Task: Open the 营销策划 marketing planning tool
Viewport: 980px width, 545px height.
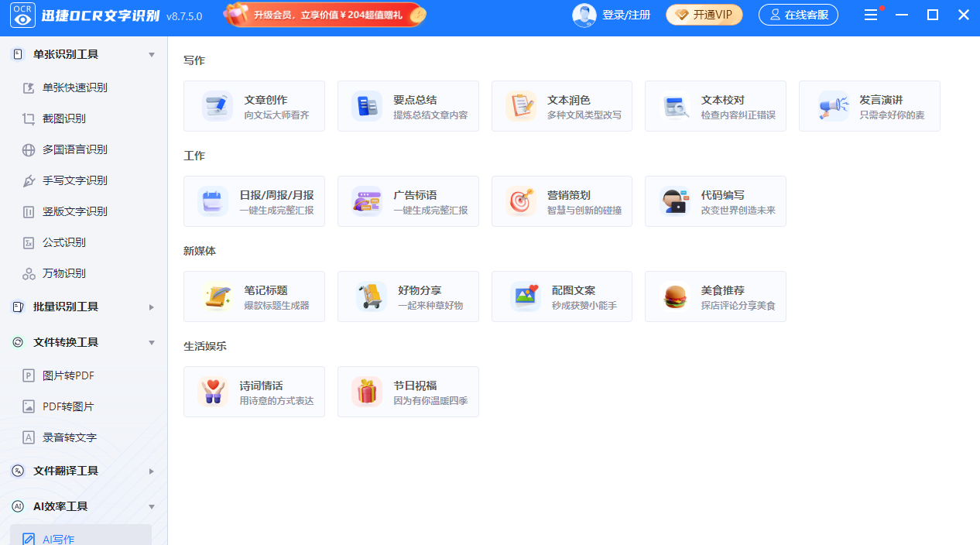Action: click(561, 201)
